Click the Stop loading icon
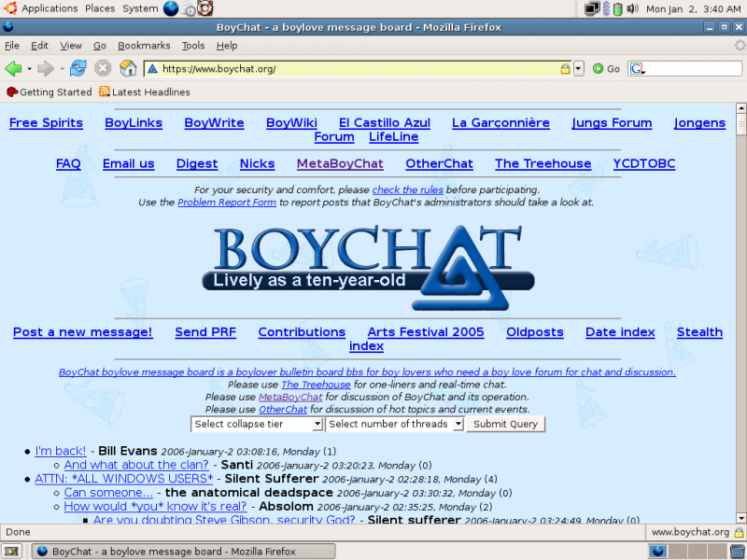Viewport: 747px width, 560px height. coord(103,68)
